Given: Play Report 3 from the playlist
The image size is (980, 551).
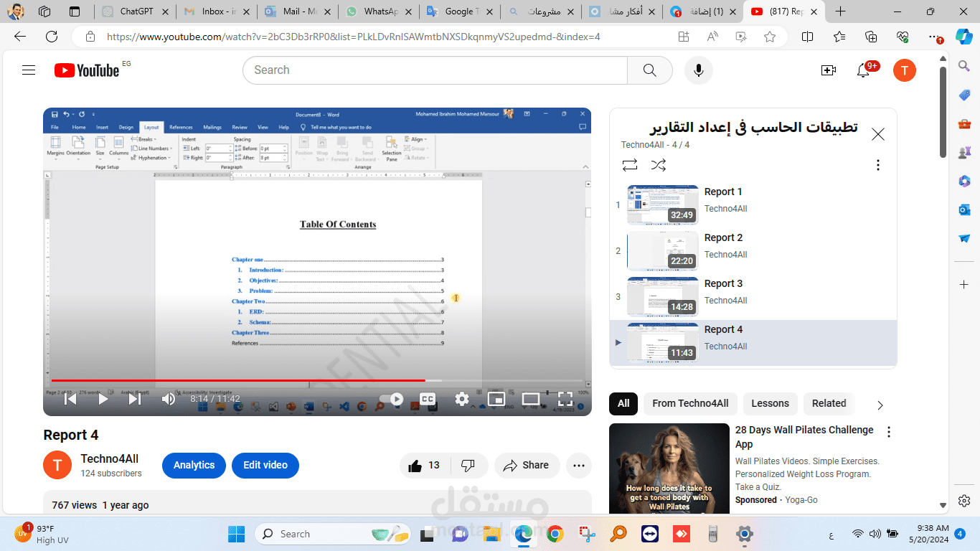Looking at the screenshot, I should click(x=753, y=297).
